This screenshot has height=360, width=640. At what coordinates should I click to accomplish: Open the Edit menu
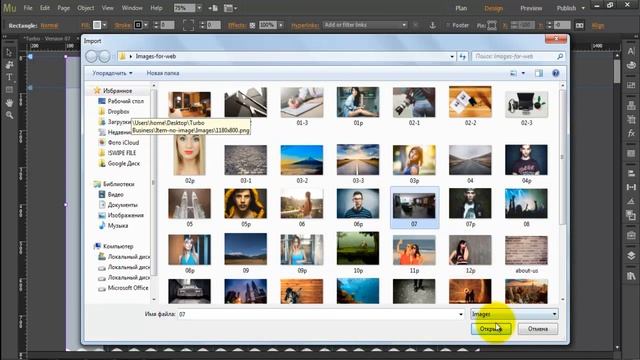45,8
